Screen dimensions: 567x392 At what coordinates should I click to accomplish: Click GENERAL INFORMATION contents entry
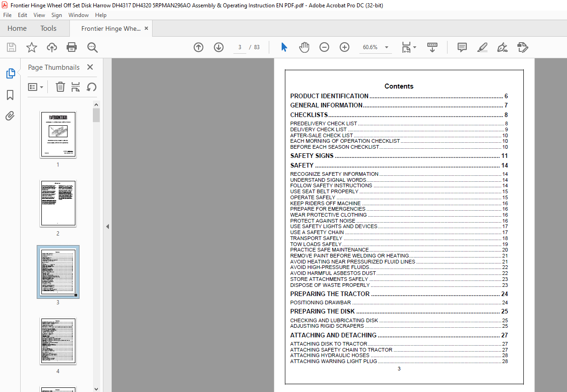click(x=399, y=106)
